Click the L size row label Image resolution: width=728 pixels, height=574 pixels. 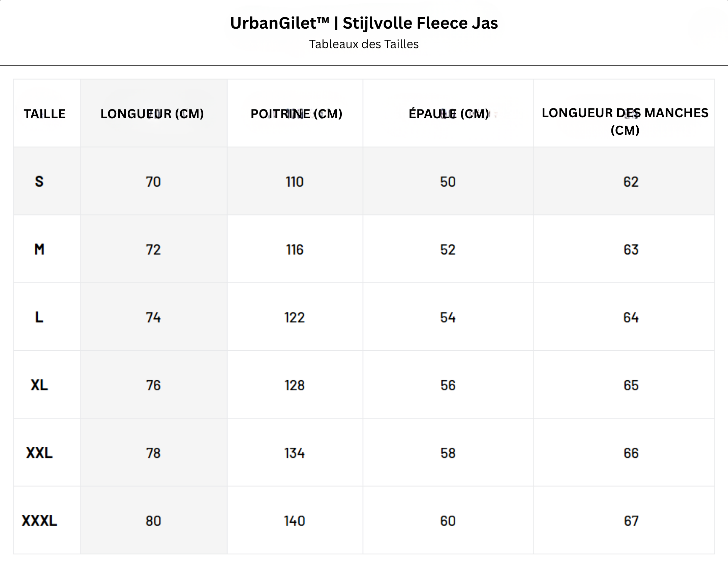click(x=39, y=317)
